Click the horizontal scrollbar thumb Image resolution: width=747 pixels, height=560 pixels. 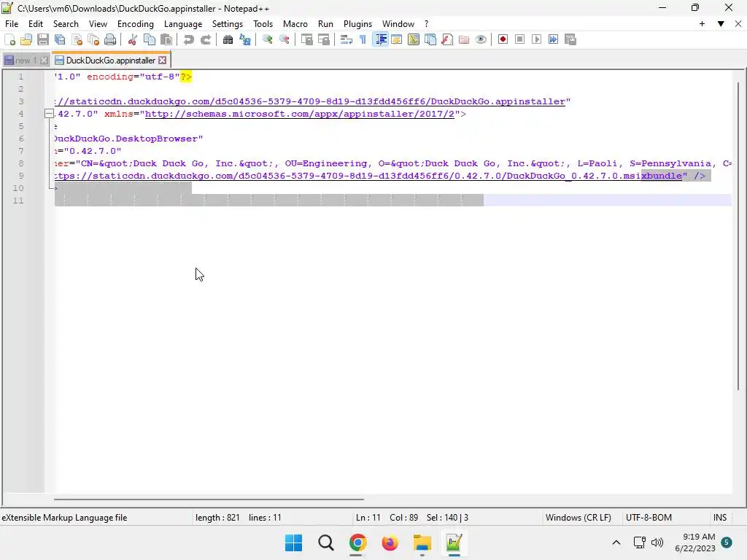(x=209, y=499)
